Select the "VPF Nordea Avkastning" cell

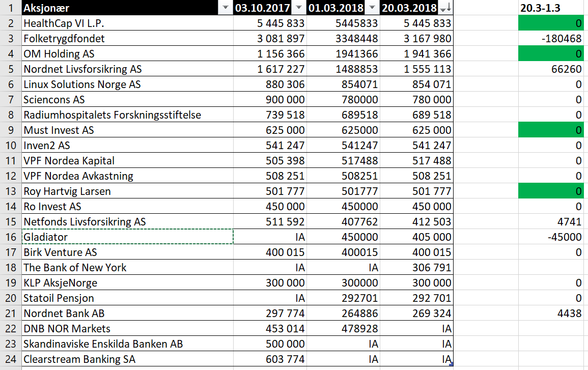click(127, 176)
